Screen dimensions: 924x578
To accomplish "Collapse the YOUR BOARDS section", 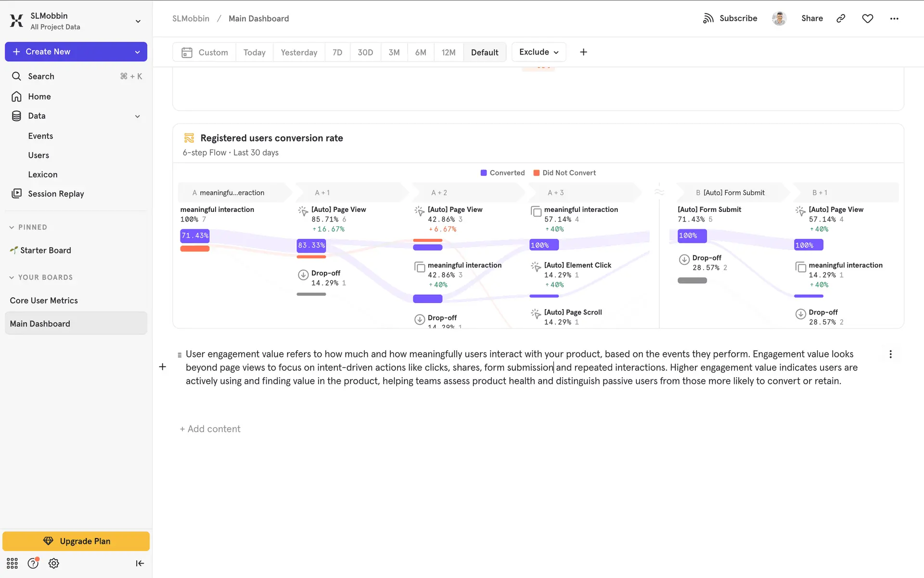I will coord(12,277).
